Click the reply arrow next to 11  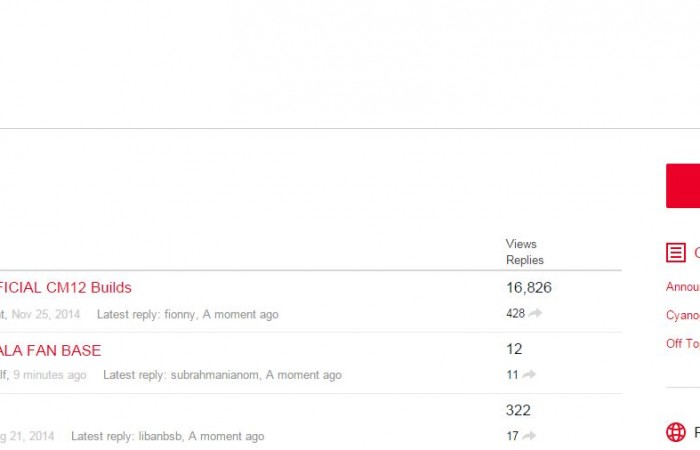point(529,375)
